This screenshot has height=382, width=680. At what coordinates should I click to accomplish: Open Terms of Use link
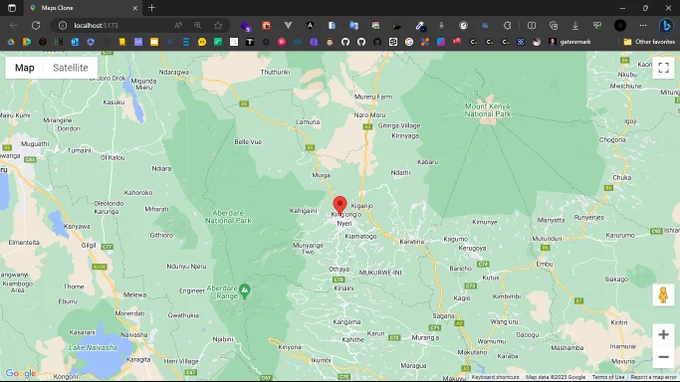pyautogui.click(x=608, y=377)
